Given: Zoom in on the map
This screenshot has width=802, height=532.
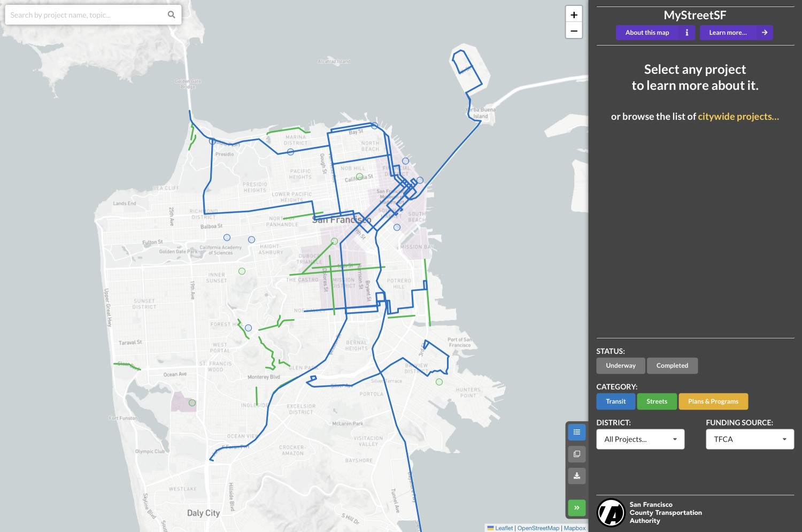Looking at the screenshot, I should [x=574, y=13].
